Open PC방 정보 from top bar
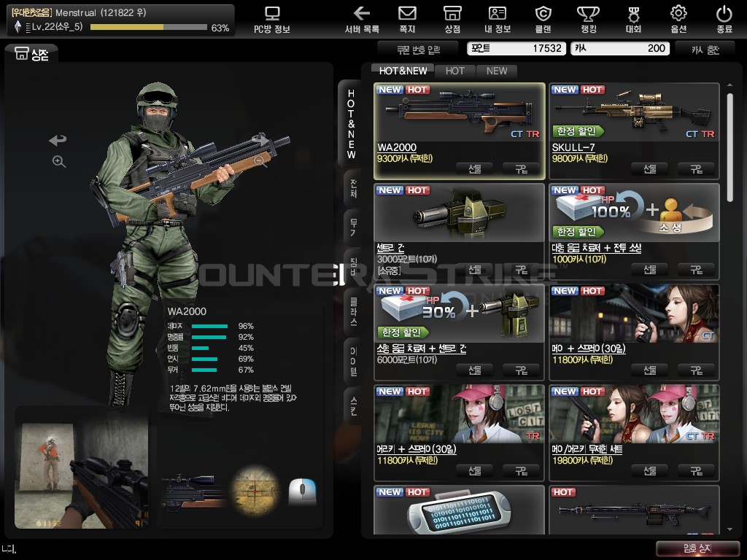Viewport: 747px width, 560px height. [x=272, y=20]
